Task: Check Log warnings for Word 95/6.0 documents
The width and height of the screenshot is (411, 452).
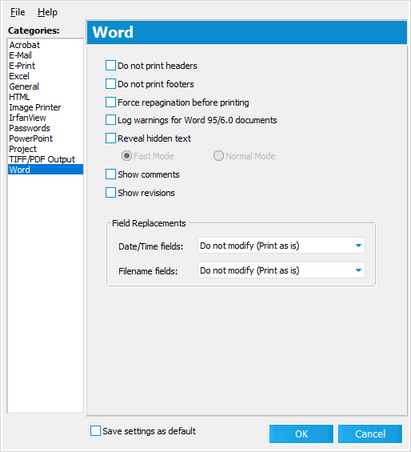Action: coord(111,120)
